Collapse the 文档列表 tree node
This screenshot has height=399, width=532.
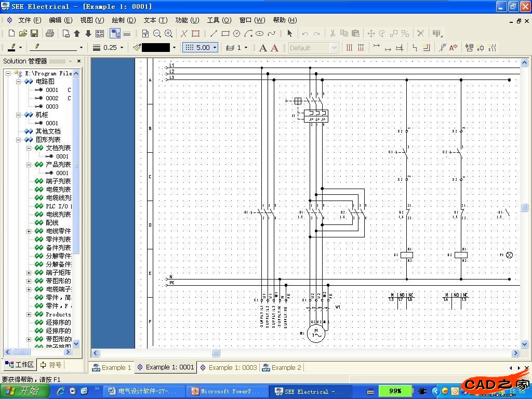pos(30,148)
